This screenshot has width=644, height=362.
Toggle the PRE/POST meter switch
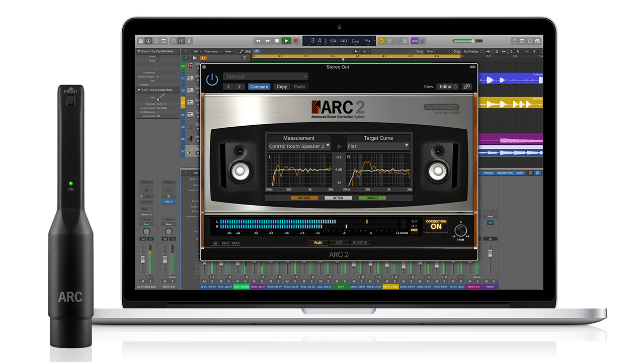point(414,231)
